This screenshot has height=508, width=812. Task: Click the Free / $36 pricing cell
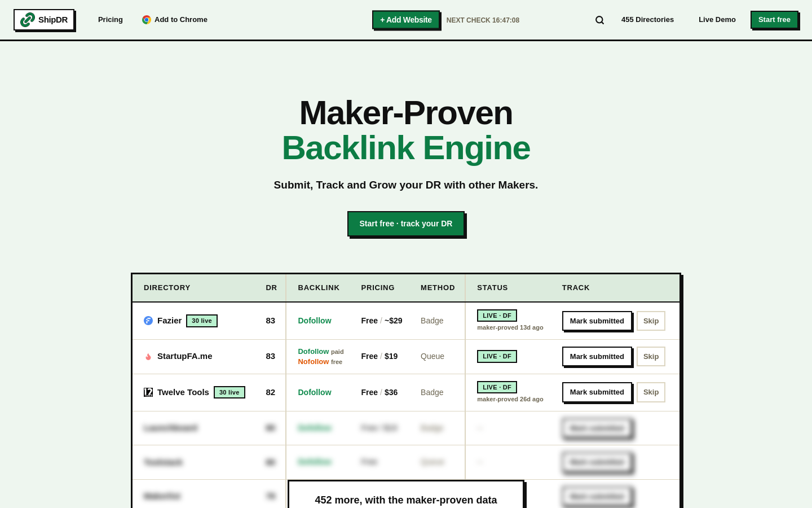[379, 392]
